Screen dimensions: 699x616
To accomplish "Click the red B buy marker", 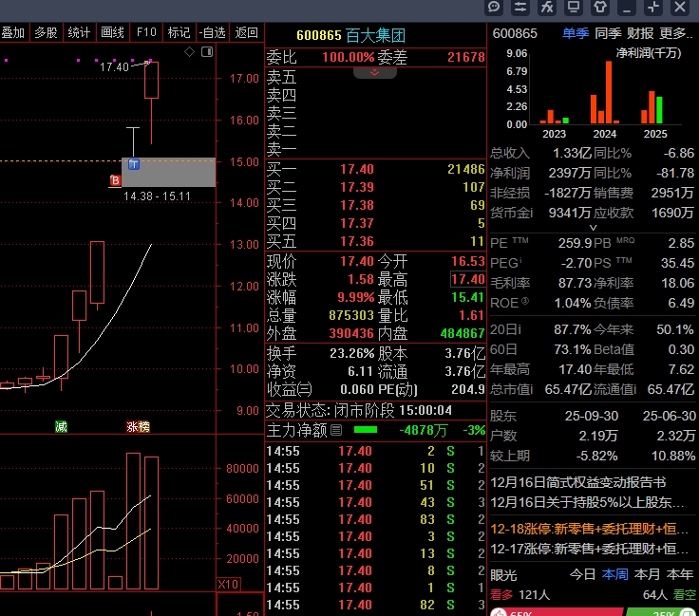I will 115,180.
